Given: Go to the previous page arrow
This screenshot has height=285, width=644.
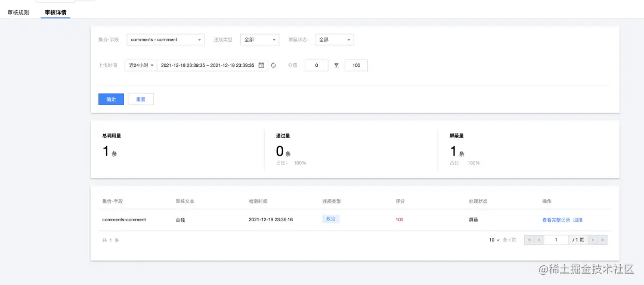Looking at the screenshot, I should tap(539, 240).
